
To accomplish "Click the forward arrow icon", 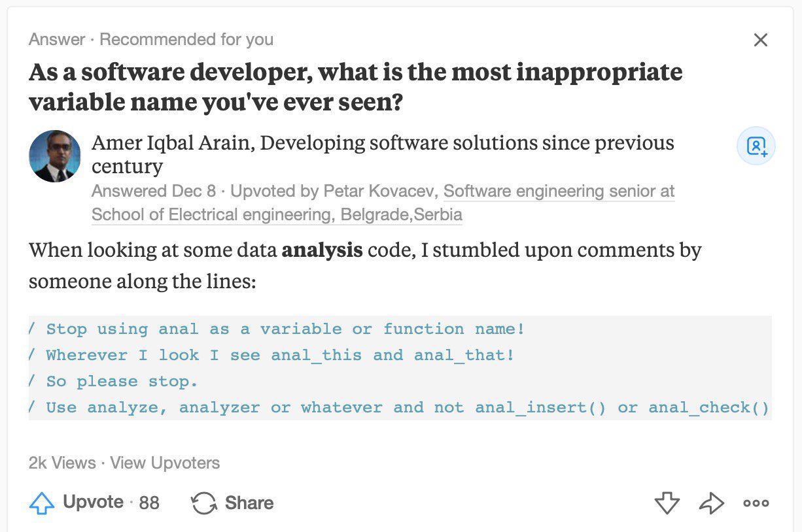I will tap(712, 503).
